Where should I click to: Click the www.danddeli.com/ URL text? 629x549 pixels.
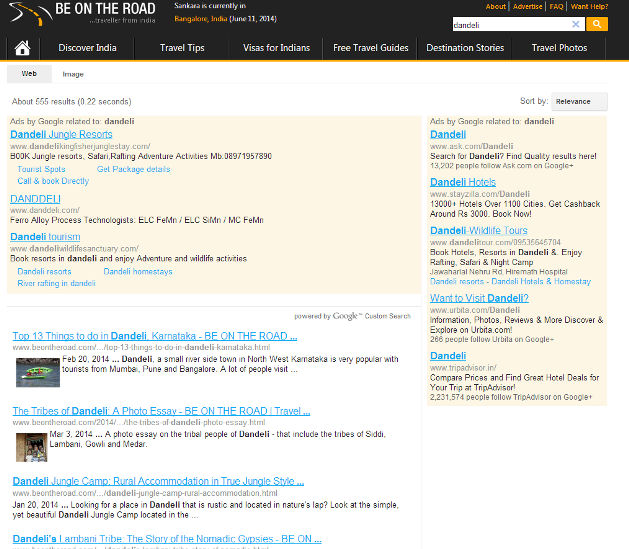45,210
